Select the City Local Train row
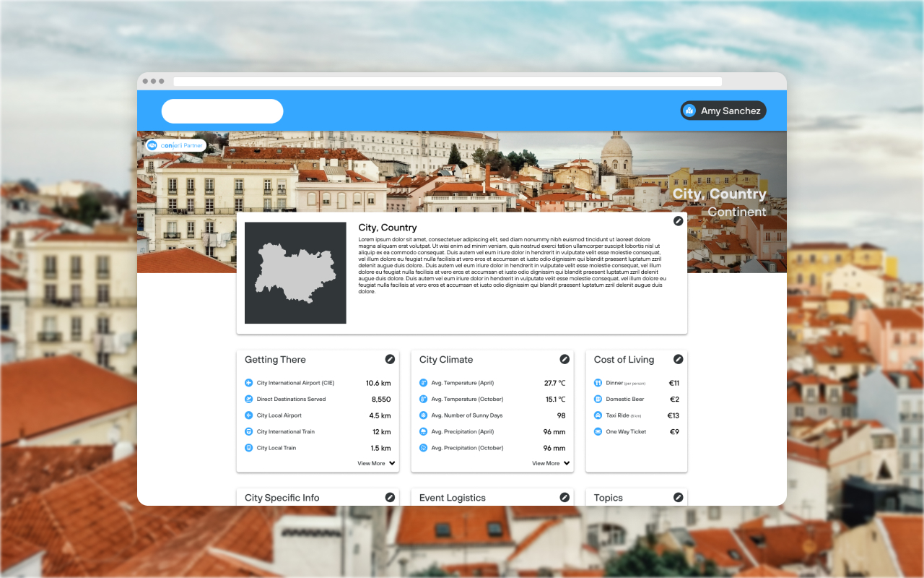 click(318, 448)
